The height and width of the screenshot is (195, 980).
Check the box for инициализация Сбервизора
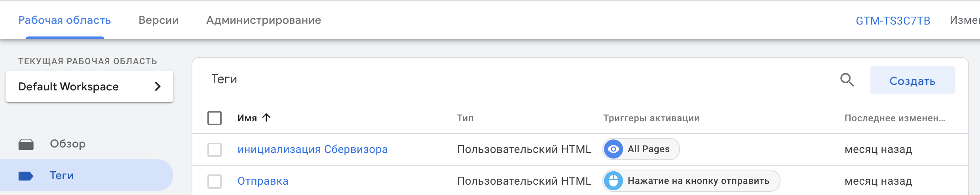215,149
